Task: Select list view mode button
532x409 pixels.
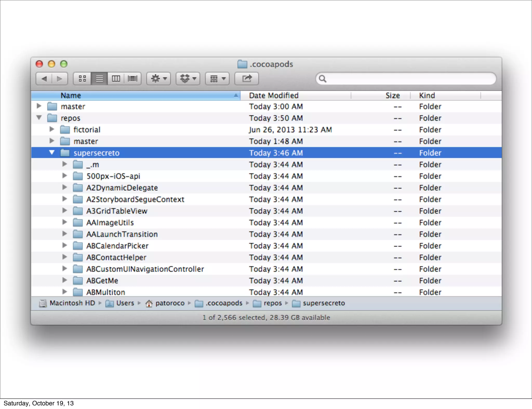Action: pyautogui.click(x=99, y=79)
